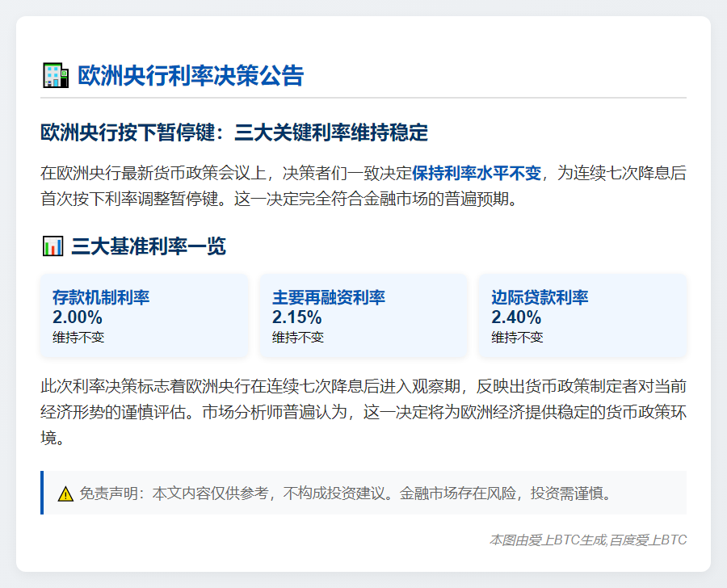Click 维持不变 under 主要再融资利率

click(298, 337)
